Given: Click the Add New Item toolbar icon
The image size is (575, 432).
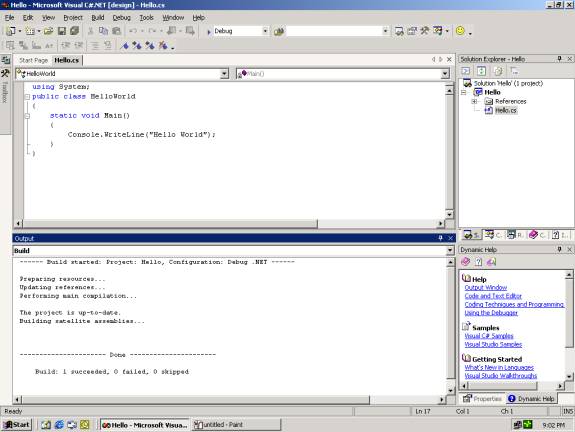Looking at the screenshot, I should click(x=30, y=31).
